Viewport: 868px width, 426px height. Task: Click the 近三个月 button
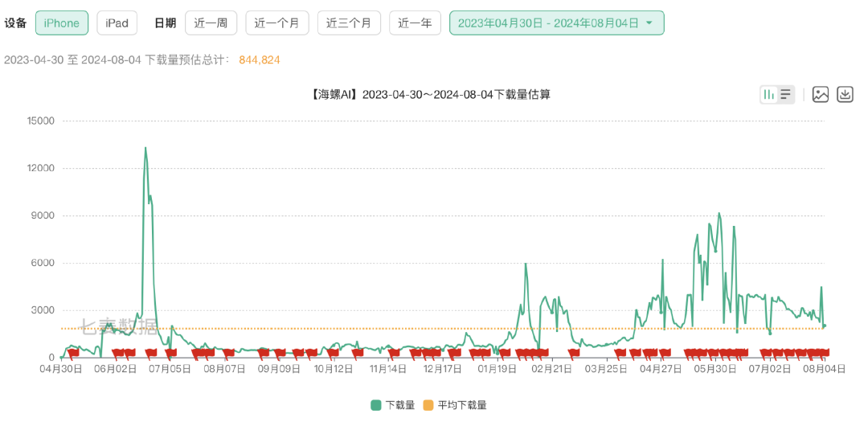click(x=349, y=23)
